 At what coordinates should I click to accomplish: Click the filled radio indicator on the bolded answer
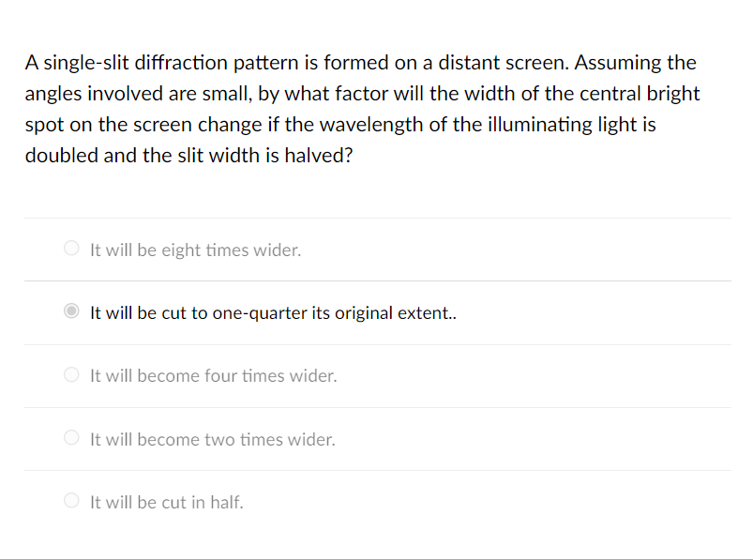coord(71,310)
